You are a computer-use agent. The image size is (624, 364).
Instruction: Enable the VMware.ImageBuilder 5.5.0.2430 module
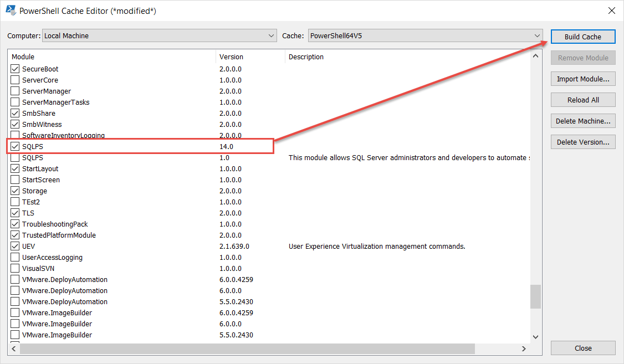click(14, 335)
